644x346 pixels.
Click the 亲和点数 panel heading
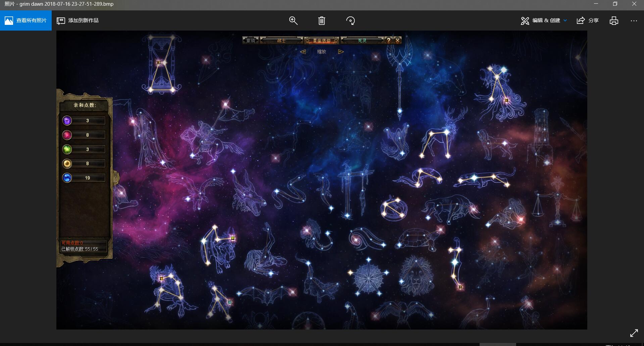85,105
